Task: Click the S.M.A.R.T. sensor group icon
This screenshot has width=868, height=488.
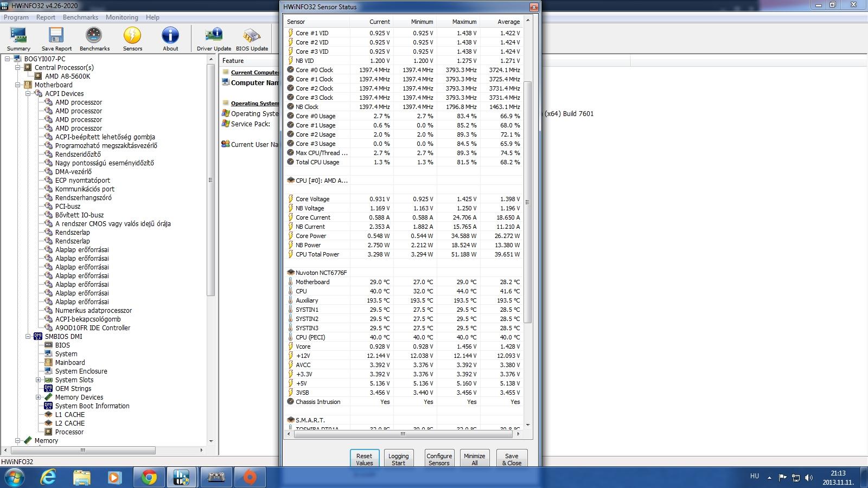Action: click(x=291, y=420)
